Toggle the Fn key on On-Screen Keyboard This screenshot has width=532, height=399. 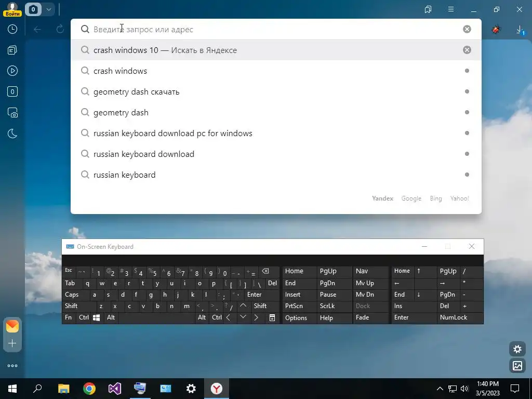68,317
